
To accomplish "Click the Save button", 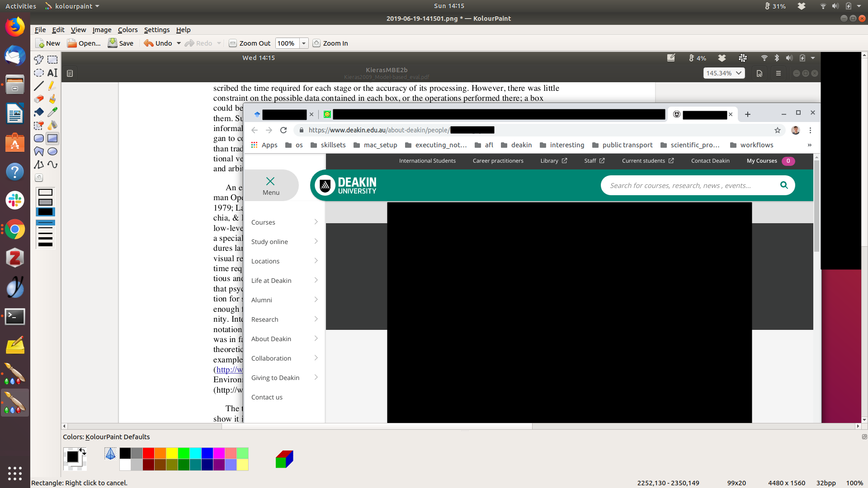I will point(121,43).
